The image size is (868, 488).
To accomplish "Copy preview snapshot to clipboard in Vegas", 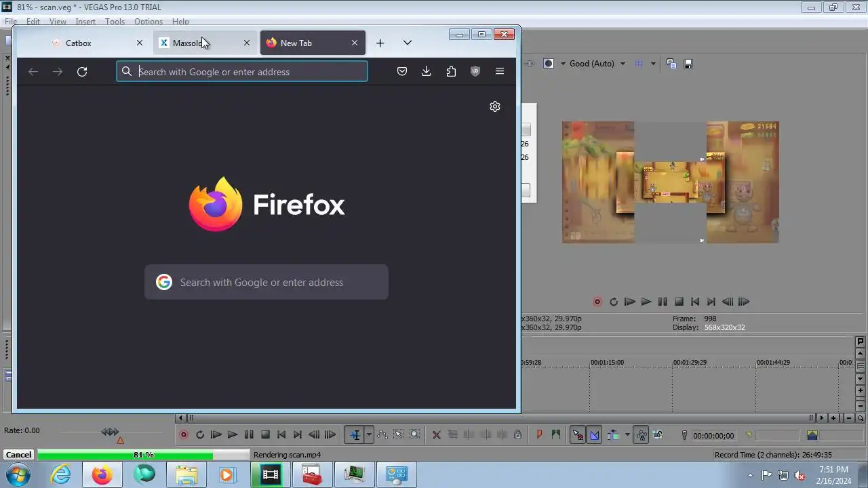I will 671,63.
